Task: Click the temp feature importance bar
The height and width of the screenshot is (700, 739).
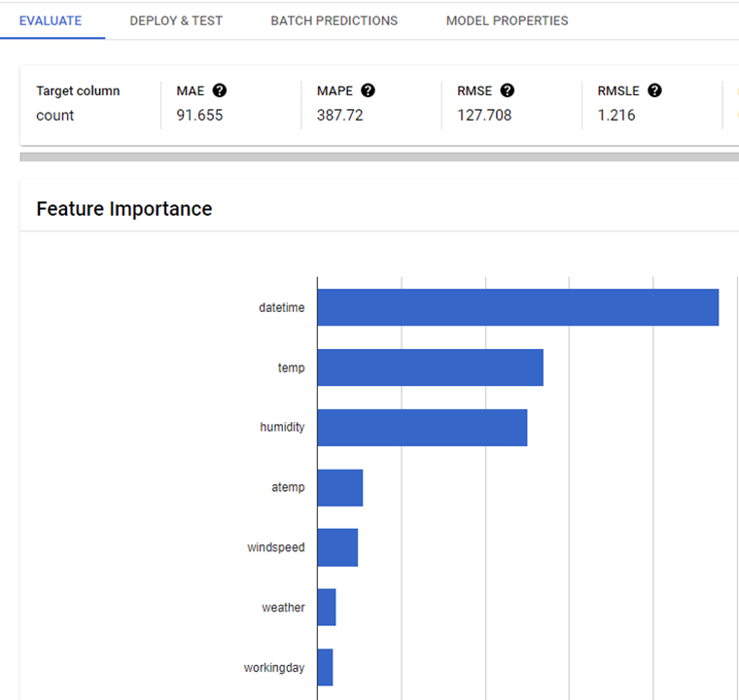Action: coord(430,367)
